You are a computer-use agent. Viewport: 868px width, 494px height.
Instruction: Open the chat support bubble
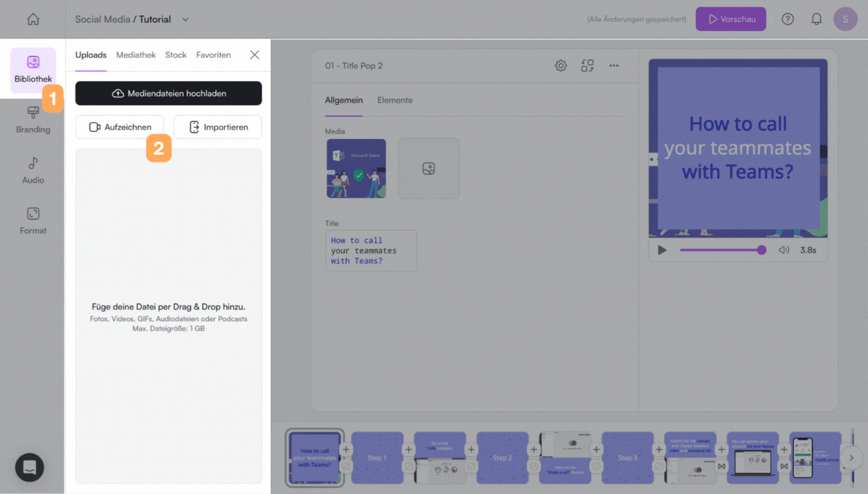click(x=30, y=467)
